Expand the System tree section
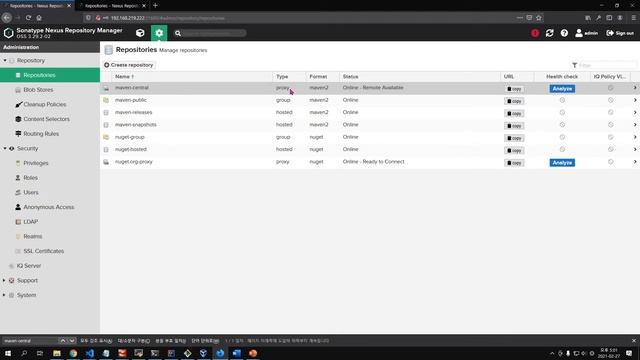640x360 pixels. coord(4,295)
